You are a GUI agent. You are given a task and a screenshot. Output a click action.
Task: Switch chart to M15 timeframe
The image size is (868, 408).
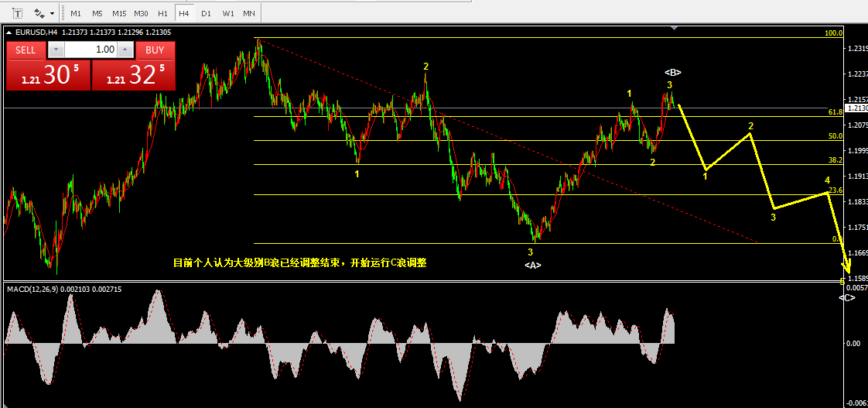pyautogui.click(x=119, y=12)
